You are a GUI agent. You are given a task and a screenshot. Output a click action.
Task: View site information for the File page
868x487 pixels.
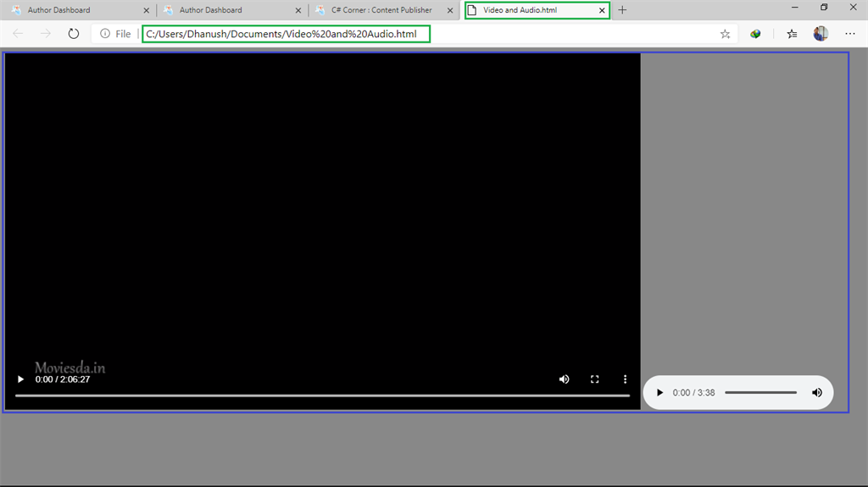click(x=115, y=34)
